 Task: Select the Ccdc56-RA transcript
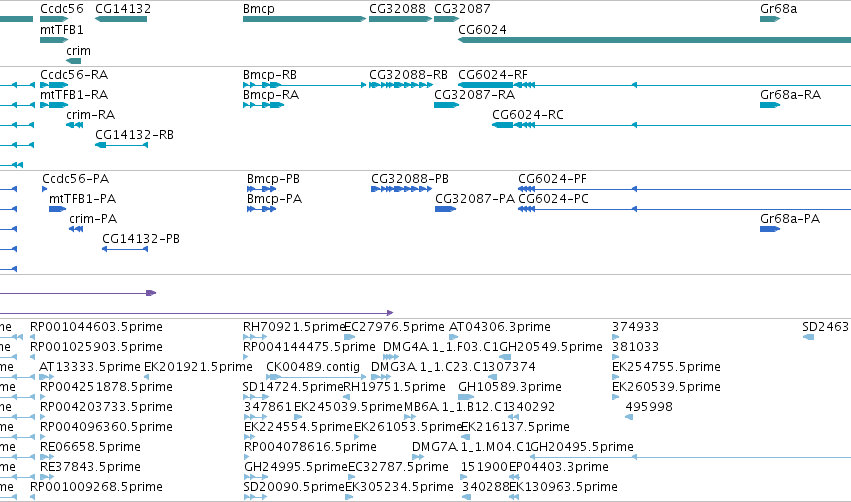[x=54, y=85]
